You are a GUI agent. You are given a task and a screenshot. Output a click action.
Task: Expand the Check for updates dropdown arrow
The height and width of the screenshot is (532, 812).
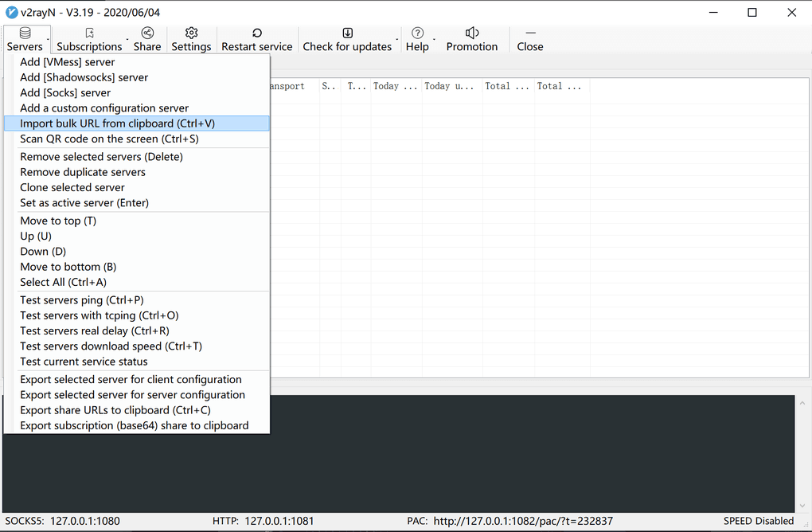tap(397, 39)
